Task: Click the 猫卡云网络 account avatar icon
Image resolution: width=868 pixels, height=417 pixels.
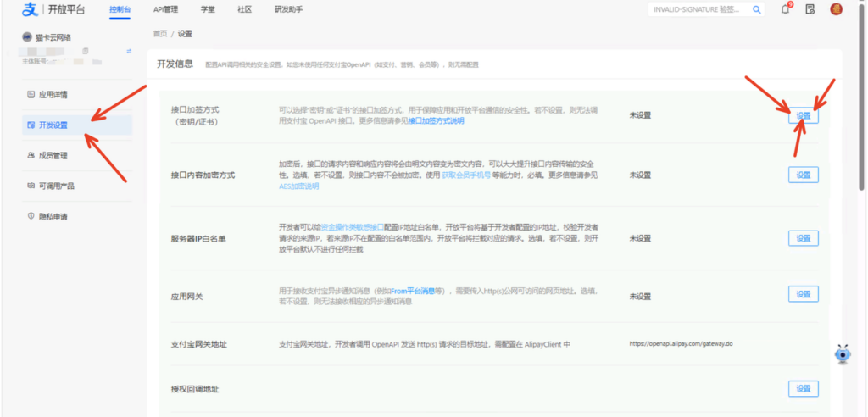Action: tap(26, 37)
